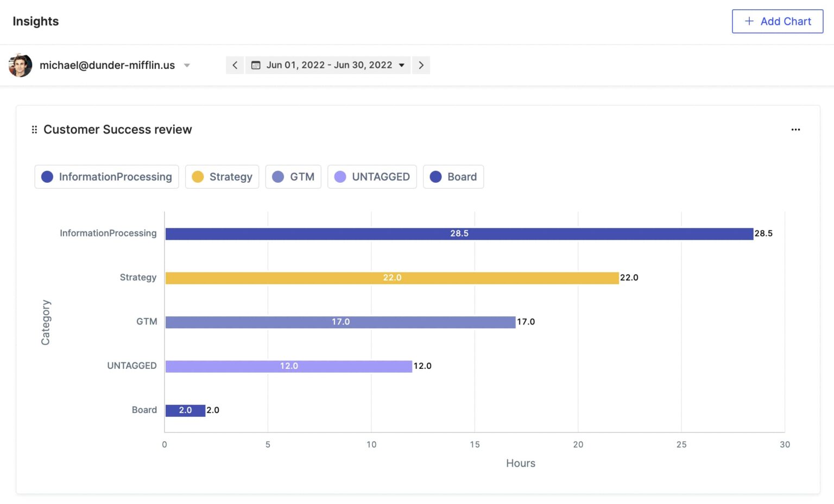
Task: Click the Customer Success review title
Action: [x=118, y=130]
